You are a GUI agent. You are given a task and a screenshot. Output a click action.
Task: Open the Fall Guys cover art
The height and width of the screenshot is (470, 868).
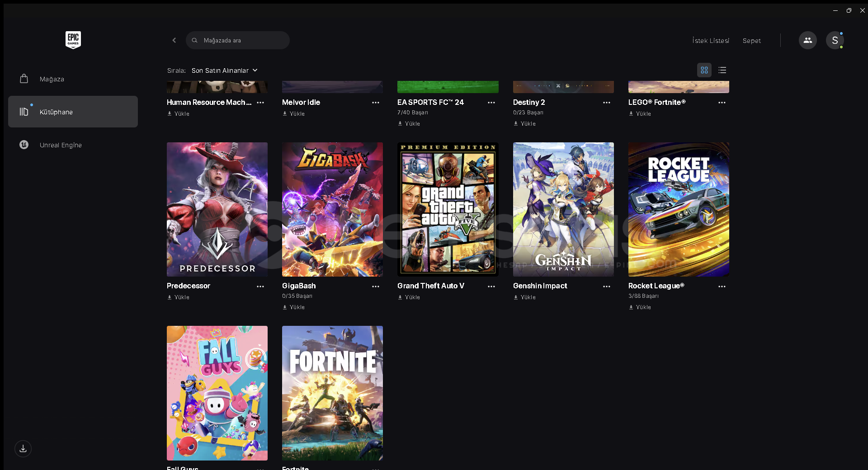pyautogui.click(x=217, y=393)
